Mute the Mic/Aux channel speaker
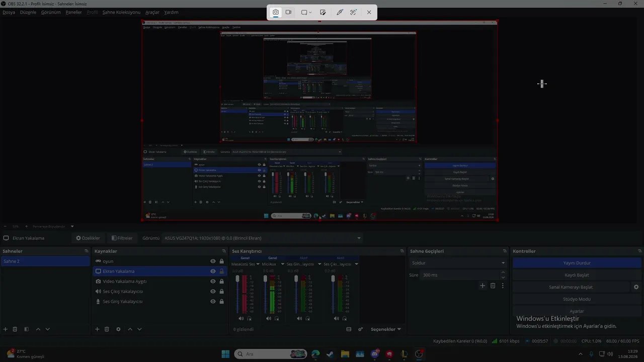644x362 pixels. pyautogui.click(x=269, y=318)
